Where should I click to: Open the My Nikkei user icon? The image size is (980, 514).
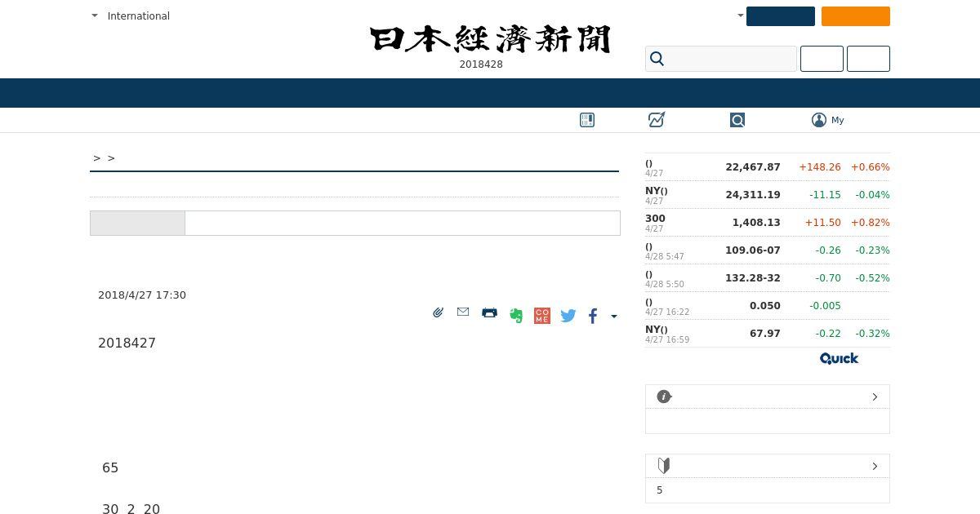tap(819, 120)
